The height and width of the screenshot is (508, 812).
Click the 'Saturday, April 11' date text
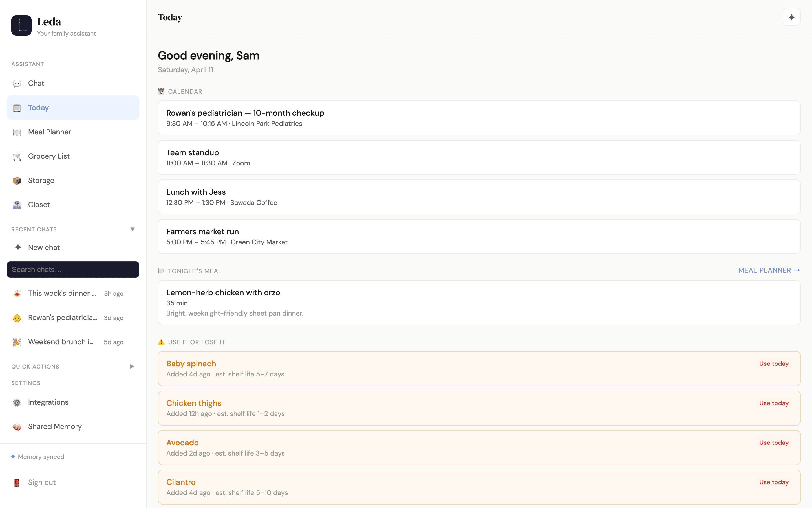tap(186, 70)
